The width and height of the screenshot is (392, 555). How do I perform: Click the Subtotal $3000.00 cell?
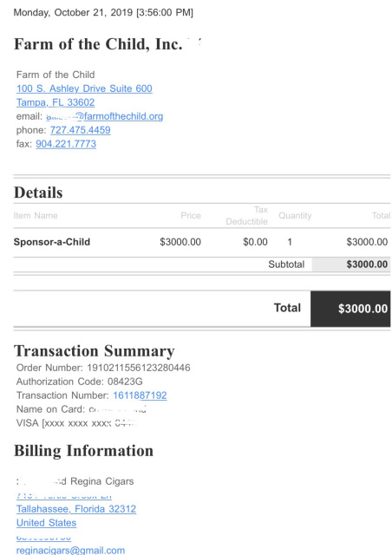pyautogui.click(x=351, y=264)
